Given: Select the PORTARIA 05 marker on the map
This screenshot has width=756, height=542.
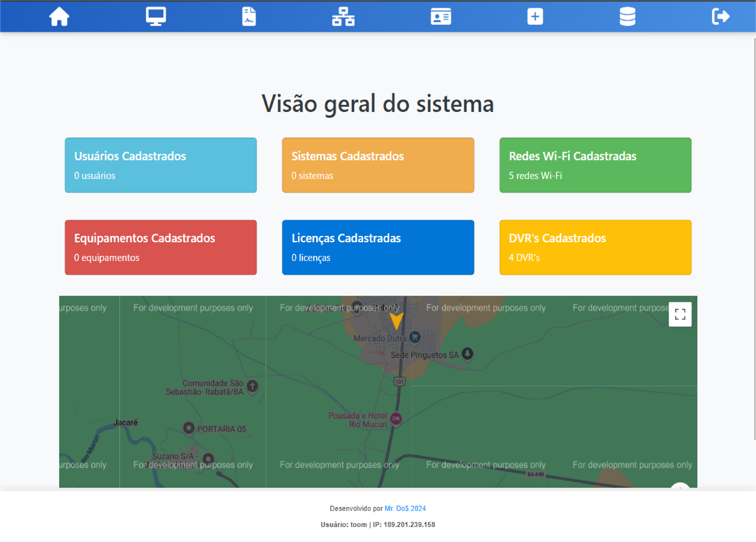Looking at the screenshot, I should 189,429.
